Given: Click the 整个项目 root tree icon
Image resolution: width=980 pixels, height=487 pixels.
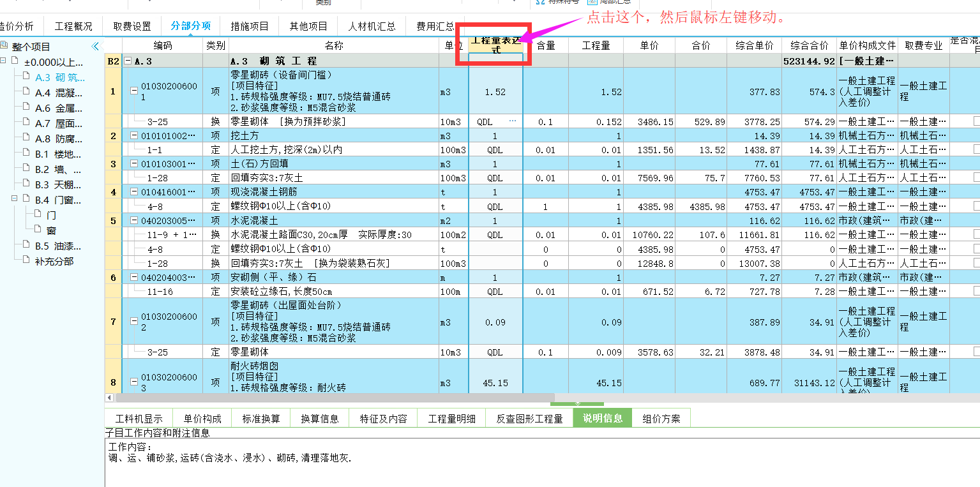Looking at the screenshot, I should click(x=4, y=46).
